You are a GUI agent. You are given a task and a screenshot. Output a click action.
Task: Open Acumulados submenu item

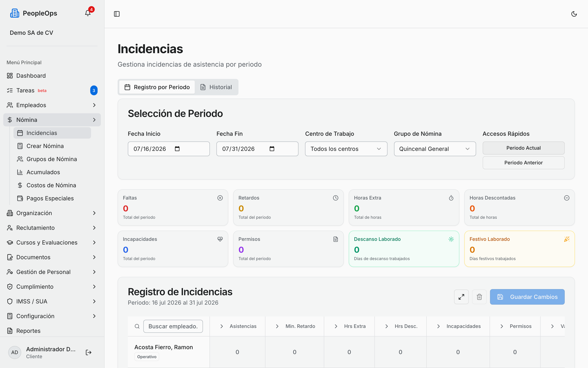52,172
